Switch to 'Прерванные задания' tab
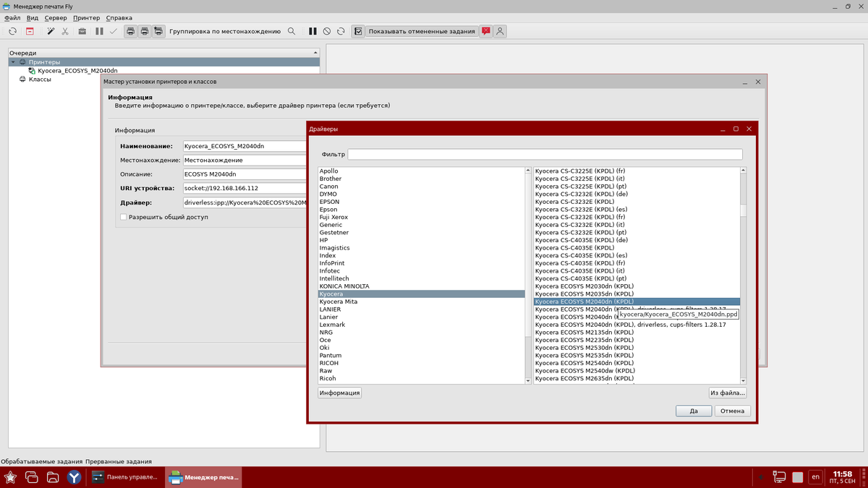This screenshot has width=868, height=488. pos(119,461)
